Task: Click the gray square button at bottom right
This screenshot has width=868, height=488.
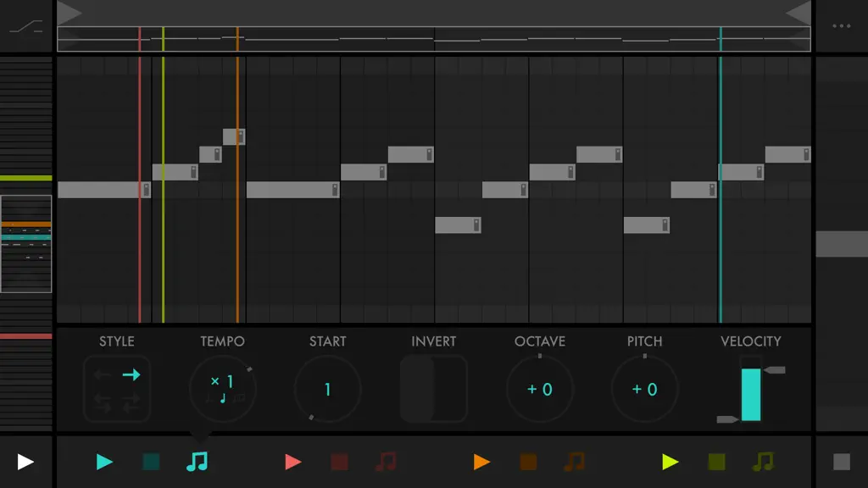Action: click(842, 462)
